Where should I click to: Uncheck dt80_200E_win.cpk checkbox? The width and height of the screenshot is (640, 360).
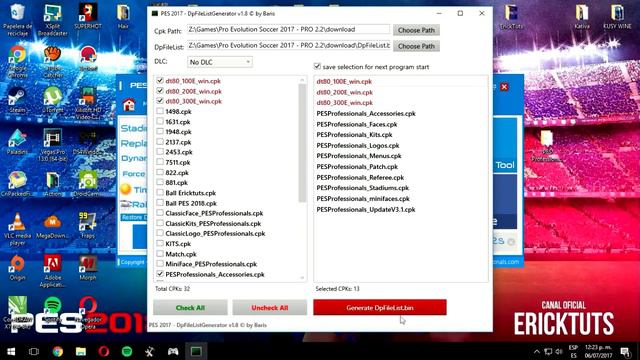pyautogui.click(x=160, y=91)
